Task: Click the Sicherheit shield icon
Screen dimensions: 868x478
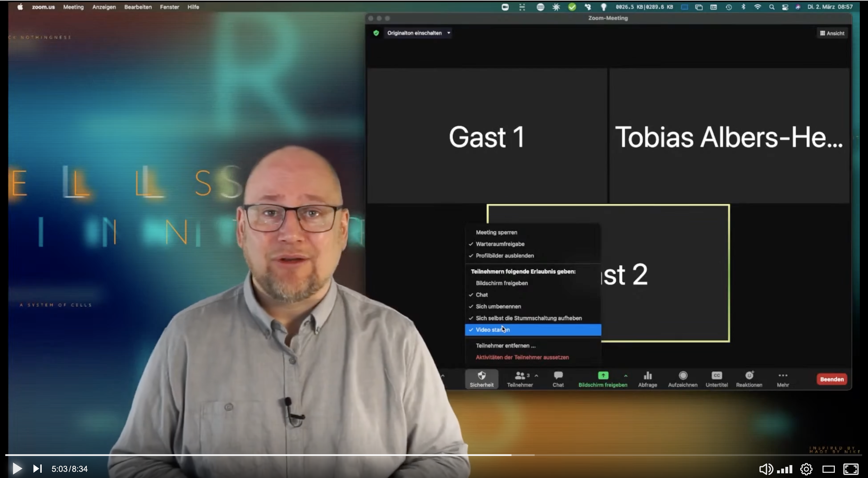Action: (482, 376)
